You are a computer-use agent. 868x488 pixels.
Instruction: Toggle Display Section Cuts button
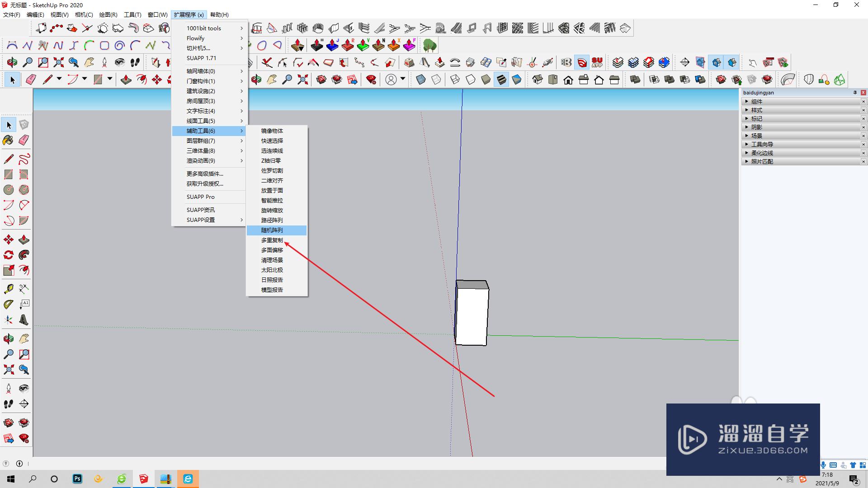(717, 62)
